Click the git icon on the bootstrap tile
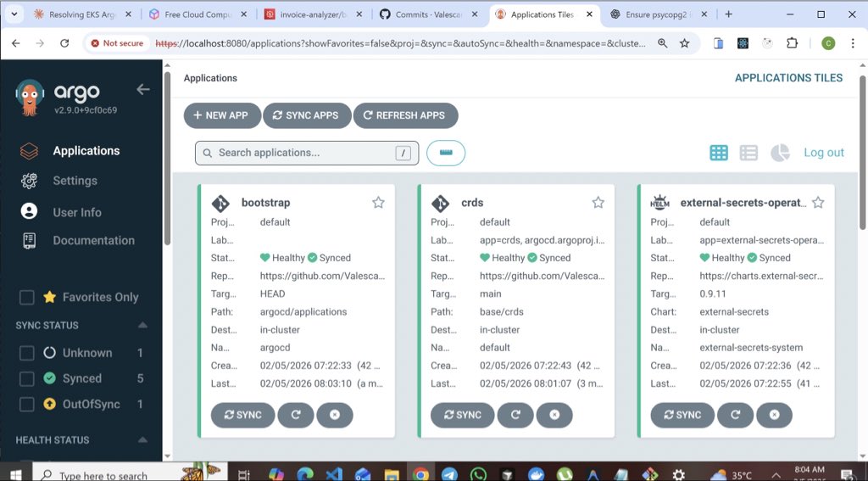The height and width of the screenshot is (481, 868). 220,204
